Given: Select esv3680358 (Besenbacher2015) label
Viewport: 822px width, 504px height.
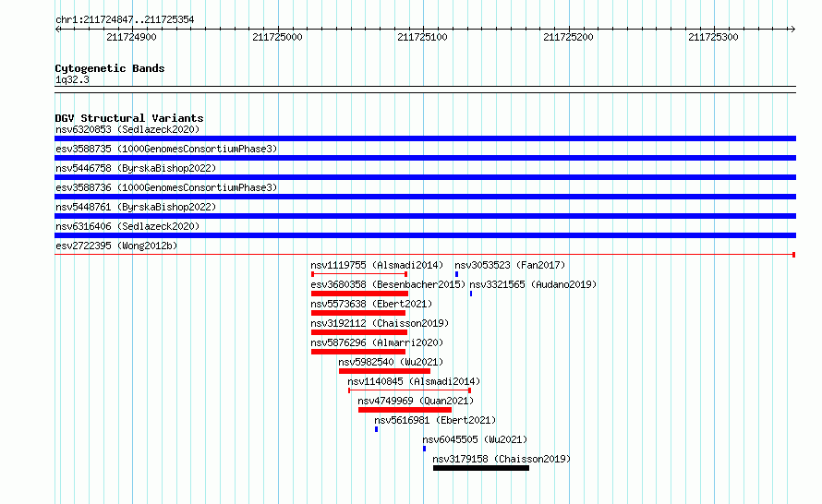Looking at the screenshot, I should tap(388, 284).
